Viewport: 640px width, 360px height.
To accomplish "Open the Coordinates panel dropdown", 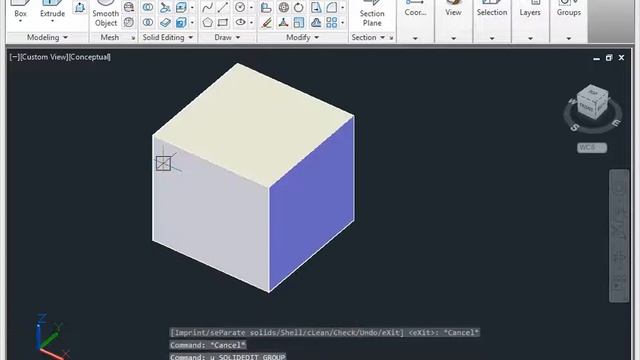I will tap(415, 38).
